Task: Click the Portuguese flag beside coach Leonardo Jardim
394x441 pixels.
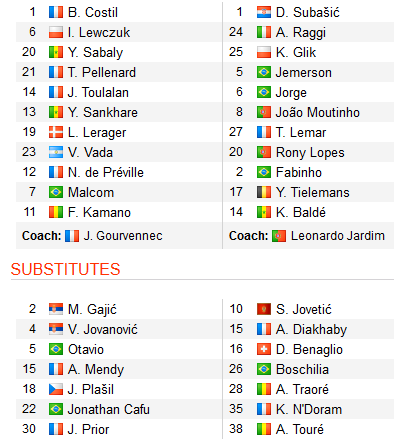Action: tap(279, 236)
